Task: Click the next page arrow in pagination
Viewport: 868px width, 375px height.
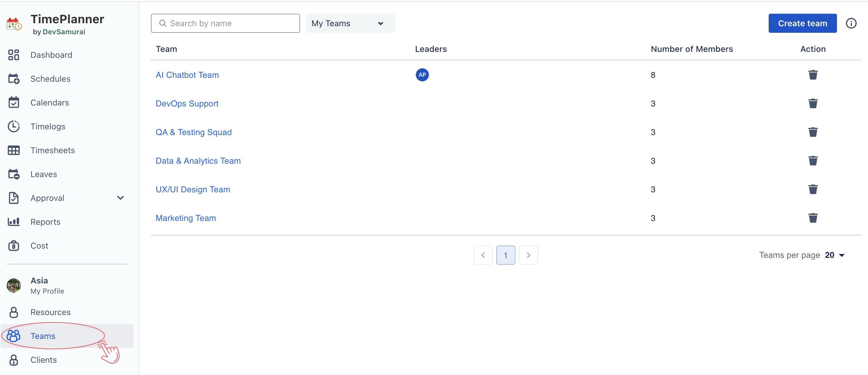Action: point(528,255)
